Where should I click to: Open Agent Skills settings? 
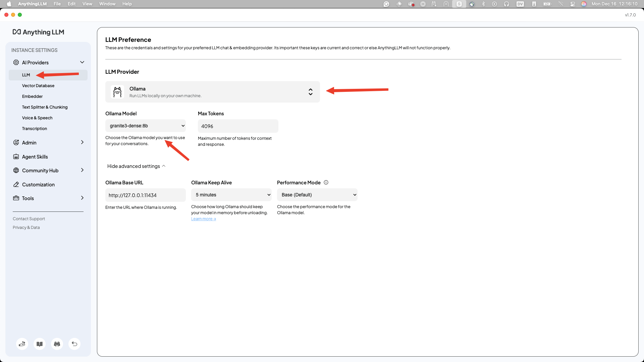pyautogui.click(x=35, y=157)
